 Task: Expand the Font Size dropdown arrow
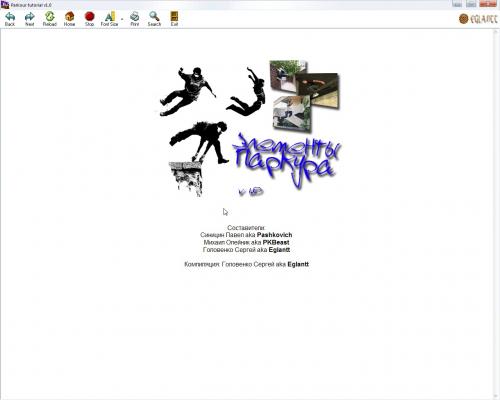(122, 19)
